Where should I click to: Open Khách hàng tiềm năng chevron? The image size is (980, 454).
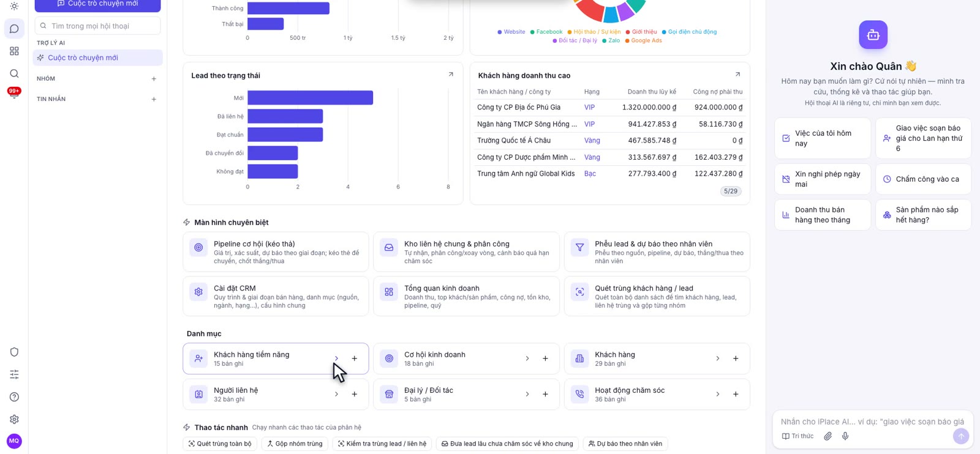(336, 359)
